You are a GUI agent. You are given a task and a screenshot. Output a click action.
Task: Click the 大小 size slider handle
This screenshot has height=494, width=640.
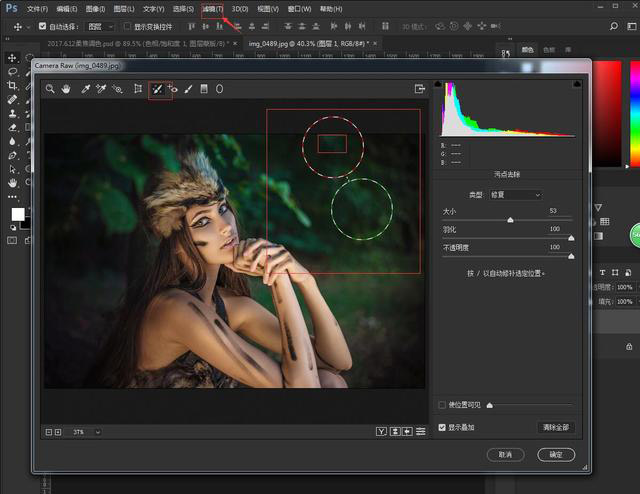pyautogui.click(x=510, y=220)
